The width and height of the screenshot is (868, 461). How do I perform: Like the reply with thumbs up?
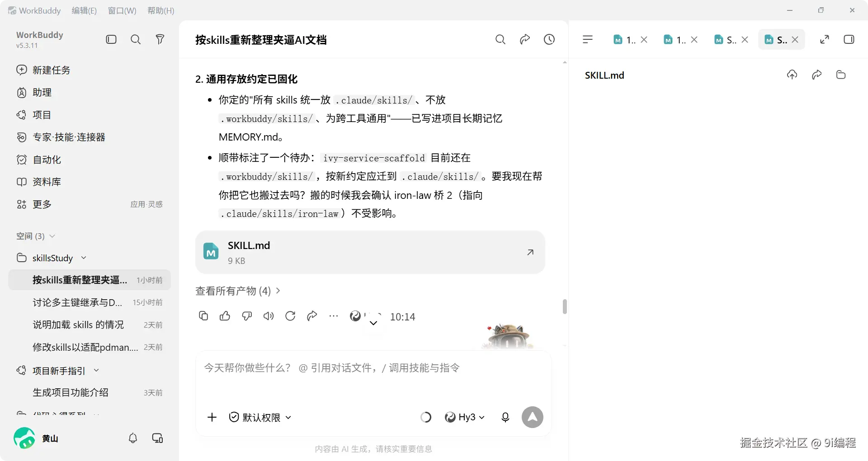(x=225, y=316)
